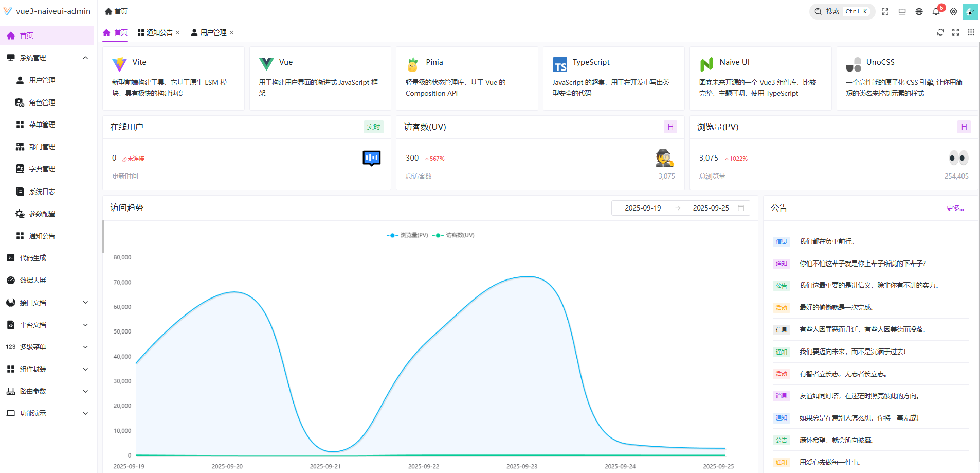Toggle 实时 mode on 在线用户 card
Screen dimensions: 980x473
(x=374, y=127)
